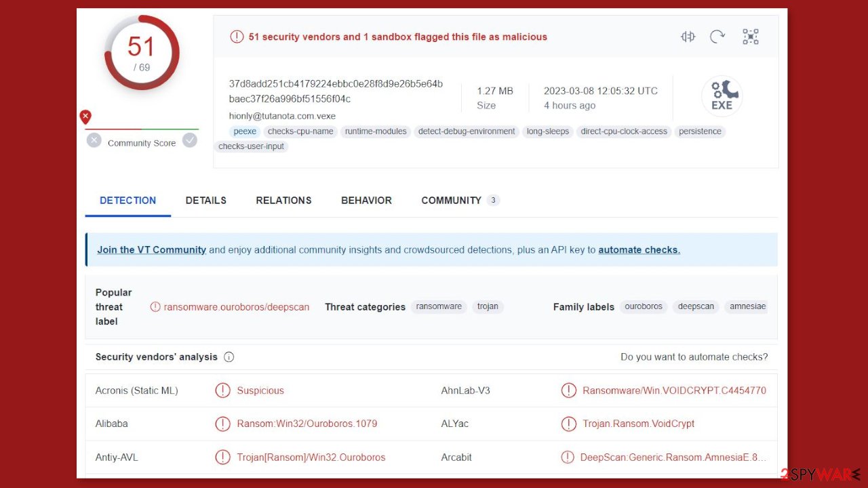Click the warning icon for Alibaba detection
The width and height of the screenshot is (868, 488).
(222, 424)
